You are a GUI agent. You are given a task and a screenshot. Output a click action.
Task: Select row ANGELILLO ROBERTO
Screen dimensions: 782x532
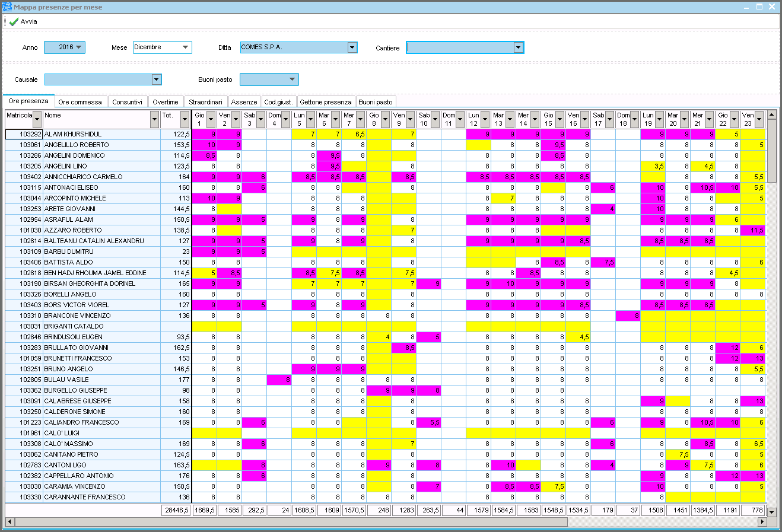[386, 145]
